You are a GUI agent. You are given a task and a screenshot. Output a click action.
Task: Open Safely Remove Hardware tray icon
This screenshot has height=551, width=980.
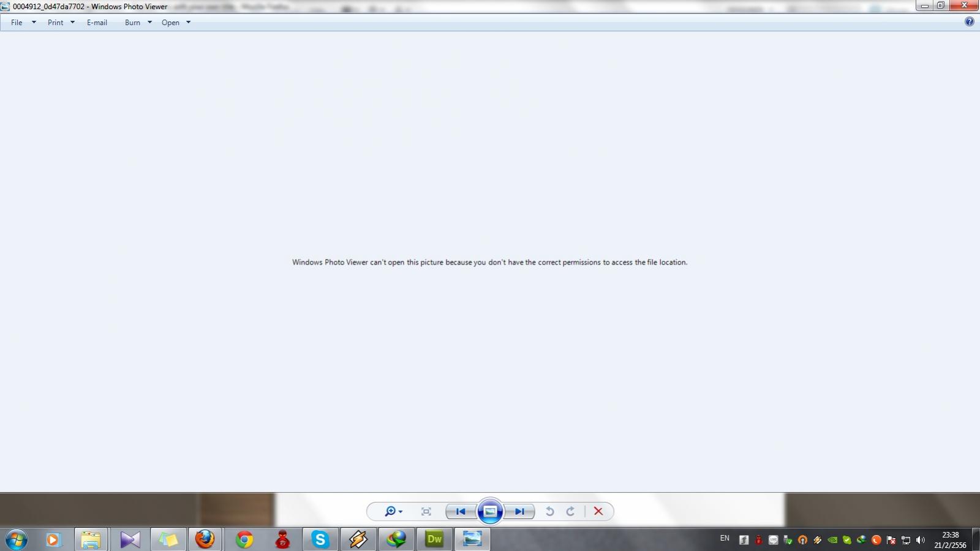[788, 539]
